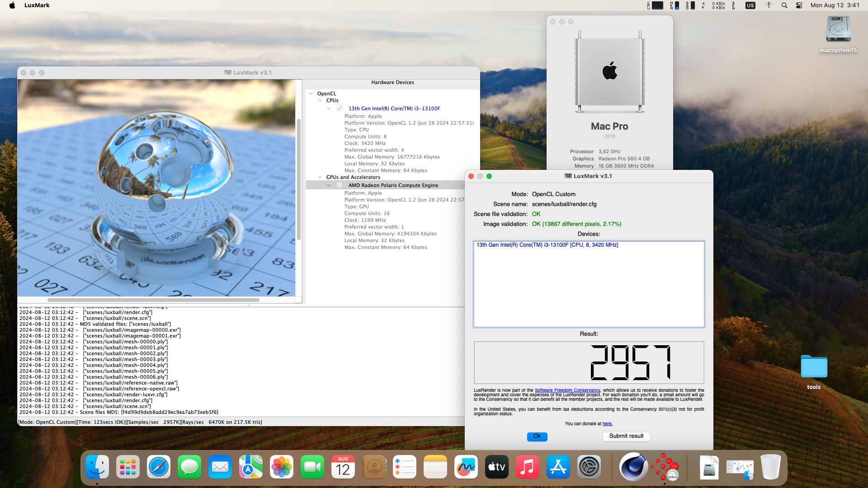Image resolution: width=868 pixels, height=488 pixels.
Task: Enable AMD Radeon Polaris Compute Engine checkbox
Action: coord(340,185)
